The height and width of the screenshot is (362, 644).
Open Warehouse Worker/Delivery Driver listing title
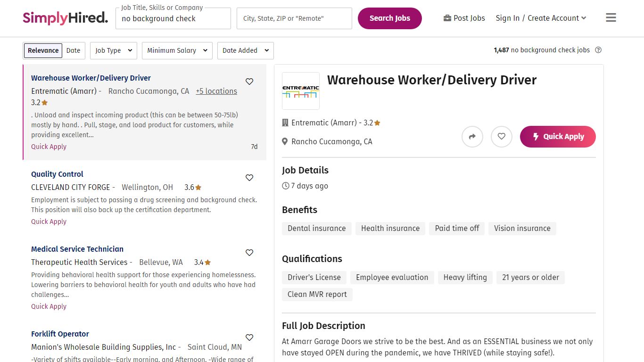pyautogui.click(x=91, y=78)
